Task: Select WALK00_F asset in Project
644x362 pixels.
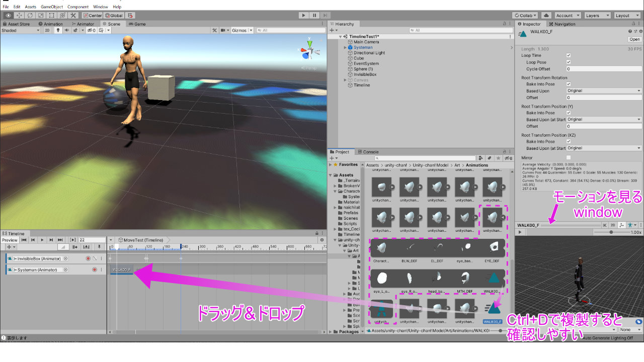Action: pyautogui.click(x=493, y=312)
